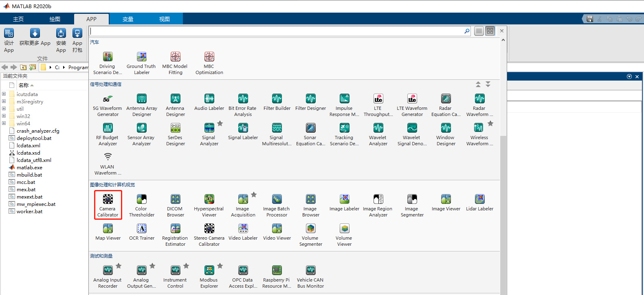
Task: Launch the Filter Designer app
Action: [x=311, y=102]
